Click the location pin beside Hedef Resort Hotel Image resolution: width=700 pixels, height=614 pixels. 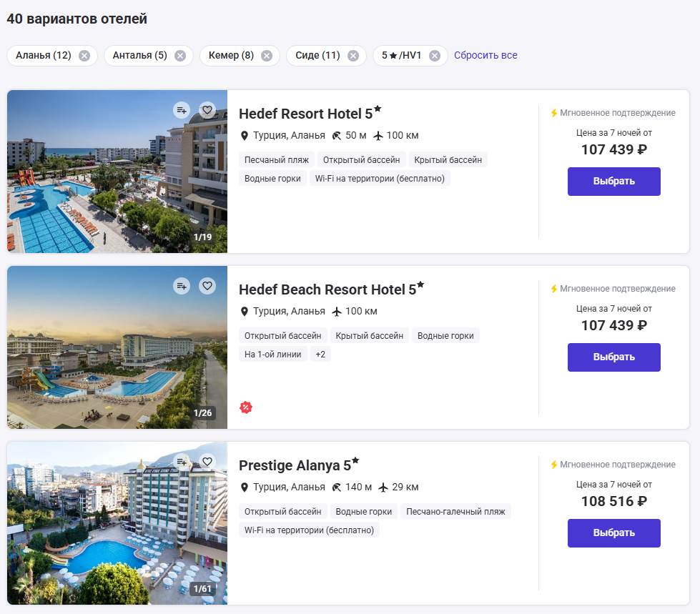click(x=245, y=134)
